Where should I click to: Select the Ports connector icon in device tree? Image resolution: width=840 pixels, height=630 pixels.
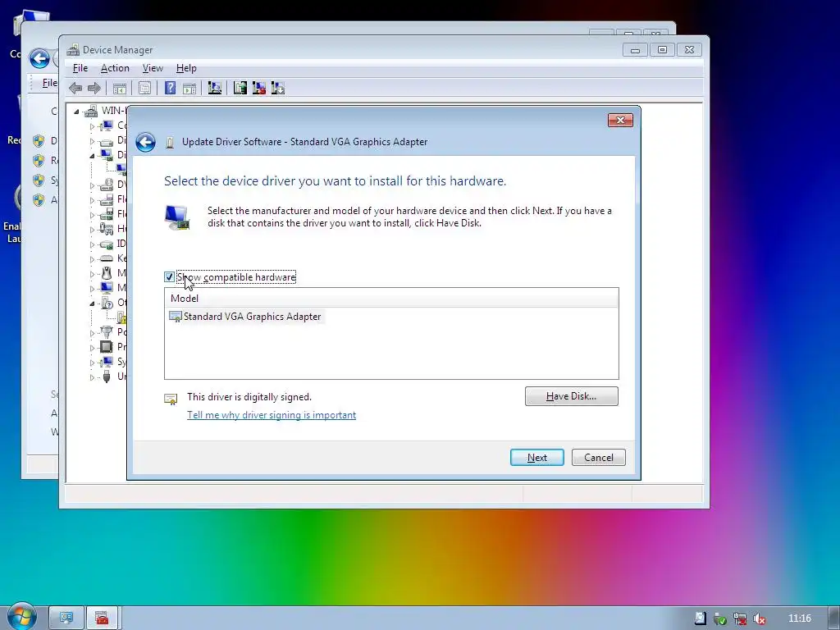[x=107, y=331]
